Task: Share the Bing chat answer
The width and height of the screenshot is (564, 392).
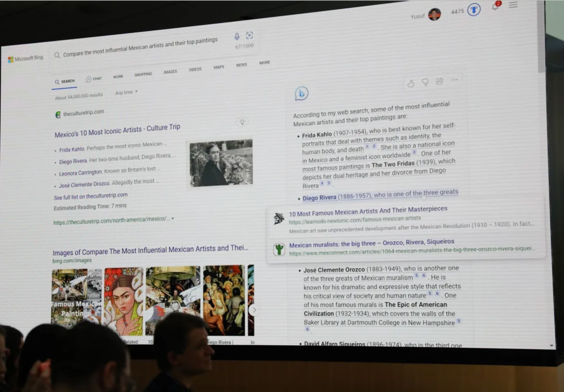Action: point(440,81)
